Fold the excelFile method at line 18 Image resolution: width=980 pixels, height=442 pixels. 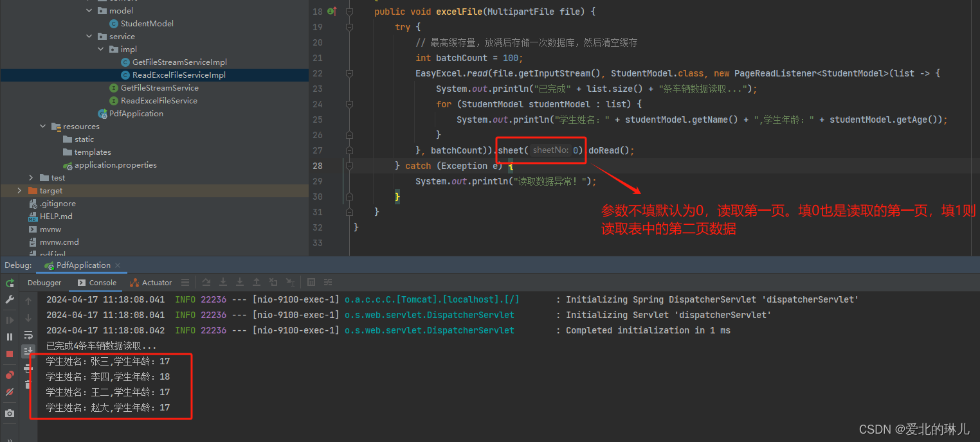click(349, 12)
